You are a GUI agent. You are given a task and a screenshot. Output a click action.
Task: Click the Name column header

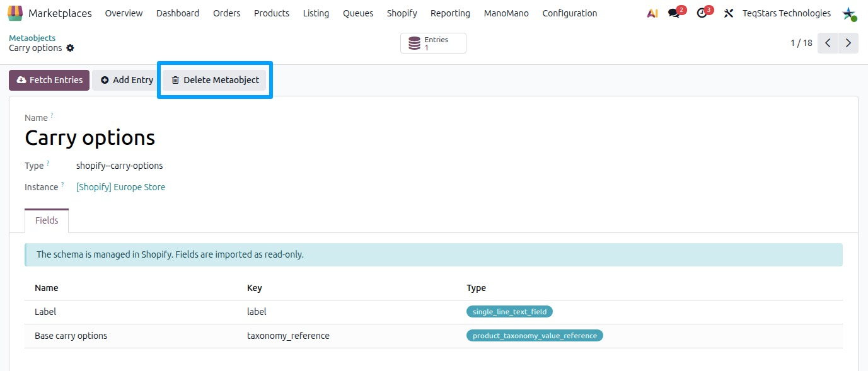coord(47,288)
